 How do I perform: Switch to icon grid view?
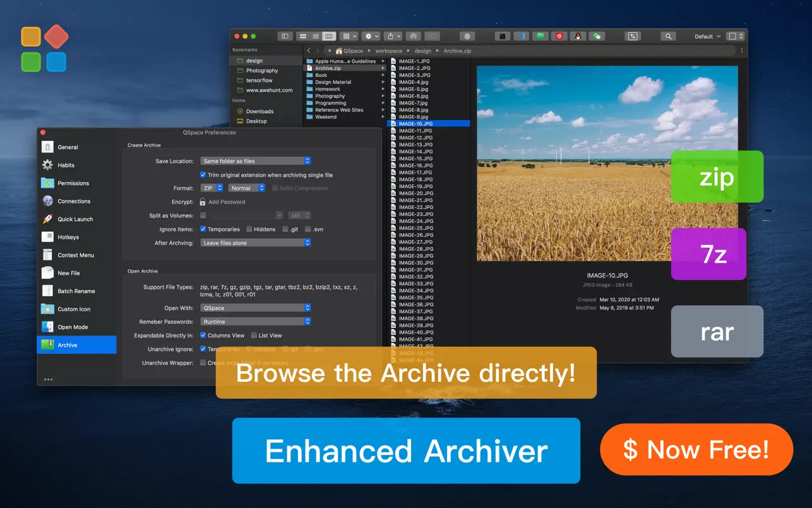point(303,37)
